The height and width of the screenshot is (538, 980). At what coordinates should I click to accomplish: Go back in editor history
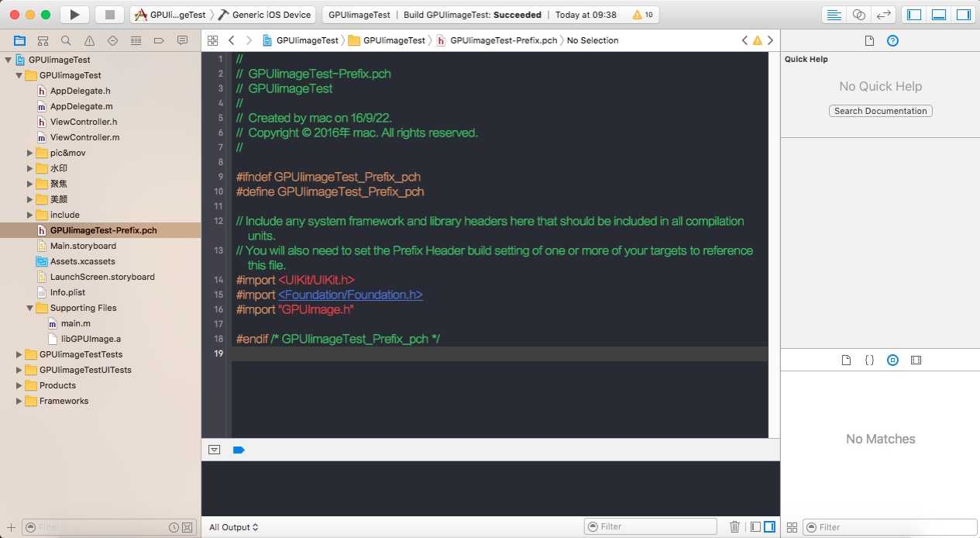[x=231, y=40]
